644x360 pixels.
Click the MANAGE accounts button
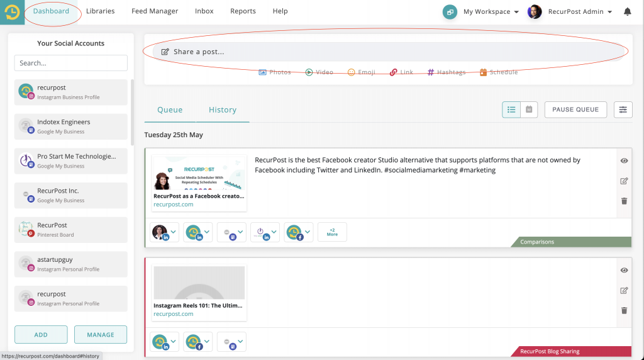pyautogui.click(x=101, y=335)
